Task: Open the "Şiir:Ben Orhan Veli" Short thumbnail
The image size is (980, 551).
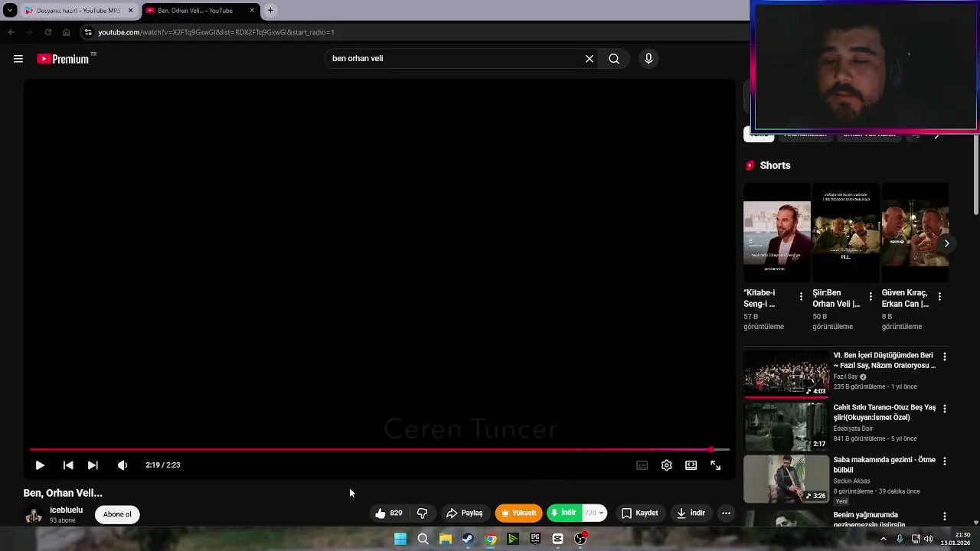Action: point(845,233)
